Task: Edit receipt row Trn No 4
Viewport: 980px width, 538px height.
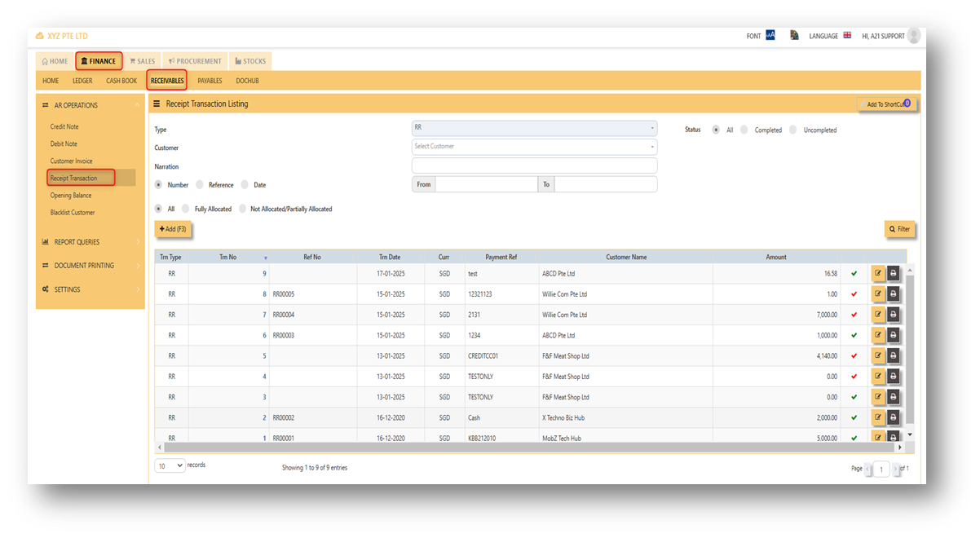Action: 878,376
